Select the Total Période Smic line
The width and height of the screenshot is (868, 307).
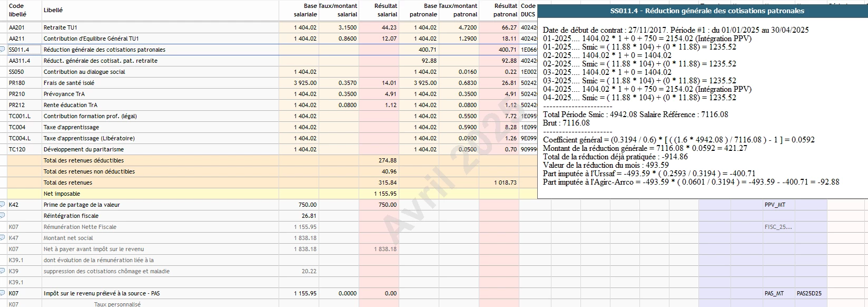click(636, 114)
